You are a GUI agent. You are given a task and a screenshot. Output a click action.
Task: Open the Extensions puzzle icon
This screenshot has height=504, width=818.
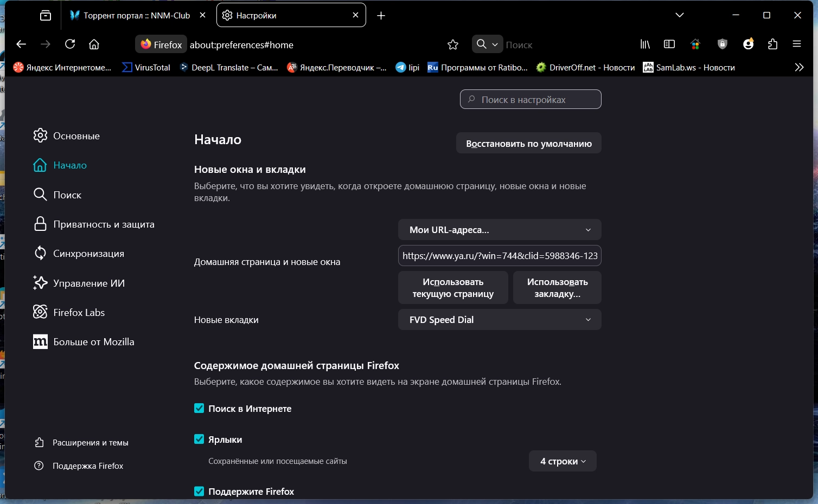(773, 44)
